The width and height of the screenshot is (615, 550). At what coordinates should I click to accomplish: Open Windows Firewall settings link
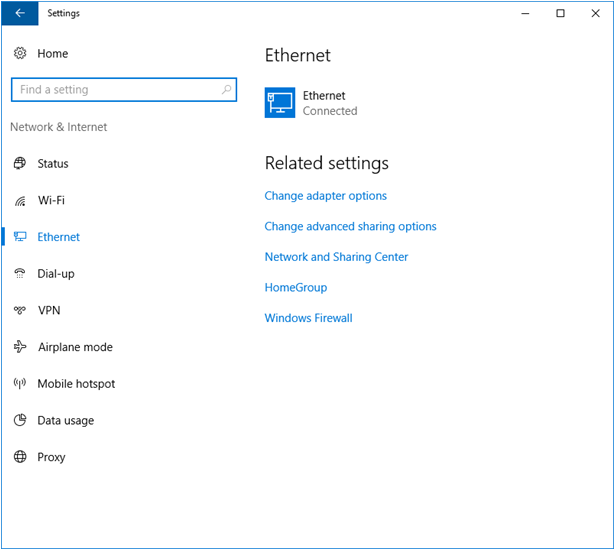(308, 318)
